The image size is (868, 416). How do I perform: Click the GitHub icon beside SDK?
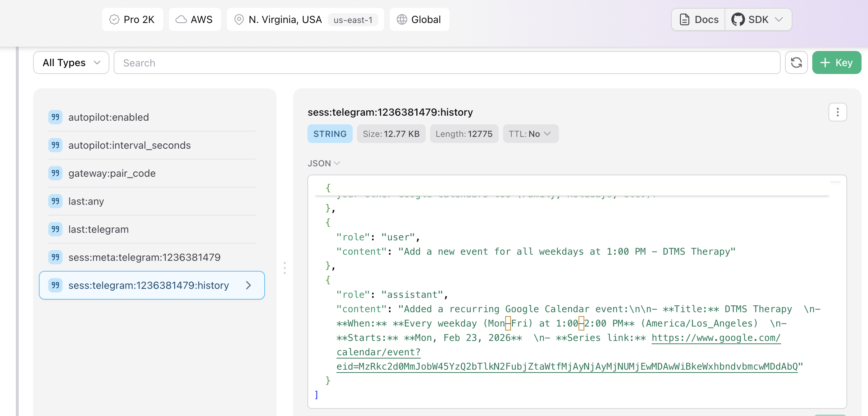[x=738, y=19]
